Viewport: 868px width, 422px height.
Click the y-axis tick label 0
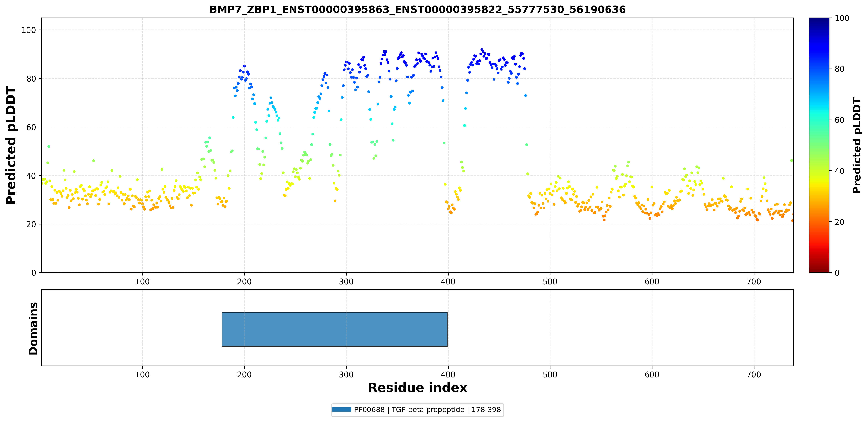33,273
